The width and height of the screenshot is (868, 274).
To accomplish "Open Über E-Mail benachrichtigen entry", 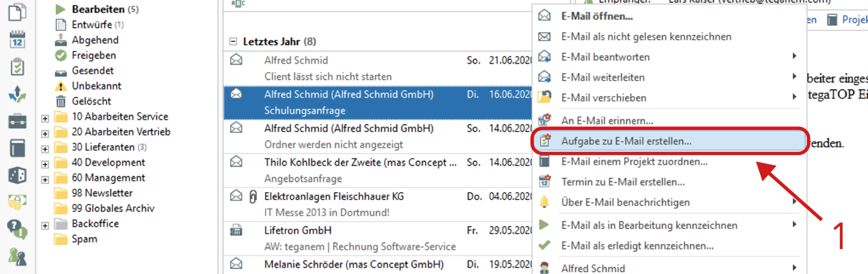I will [x=669, y=202].
